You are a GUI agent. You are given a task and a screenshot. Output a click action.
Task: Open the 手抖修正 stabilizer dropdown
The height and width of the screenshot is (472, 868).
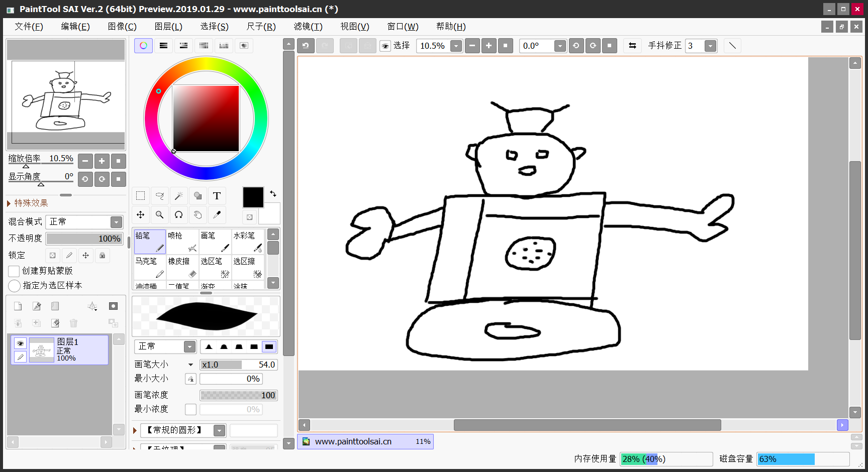tap(710, 46)
